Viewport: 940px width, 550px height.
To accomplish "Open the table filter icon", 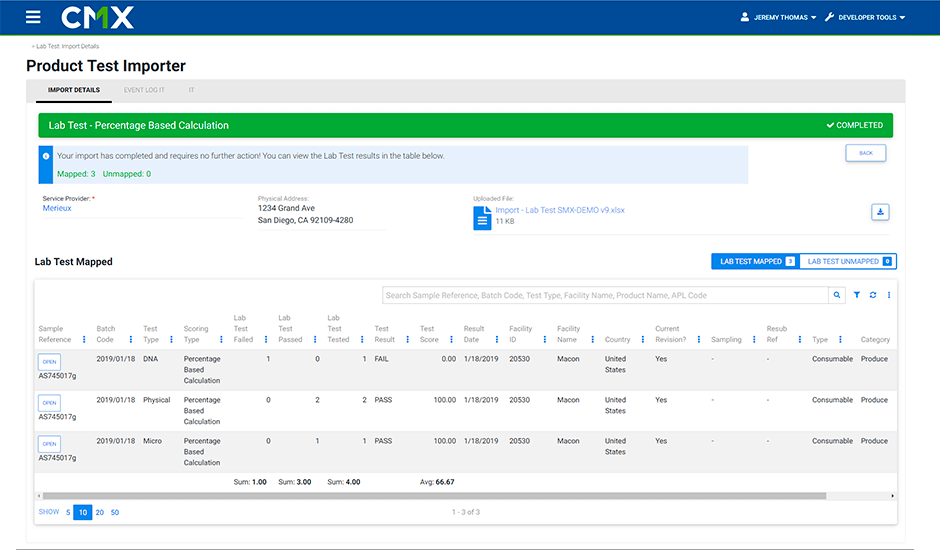I will tap(857, 295).
